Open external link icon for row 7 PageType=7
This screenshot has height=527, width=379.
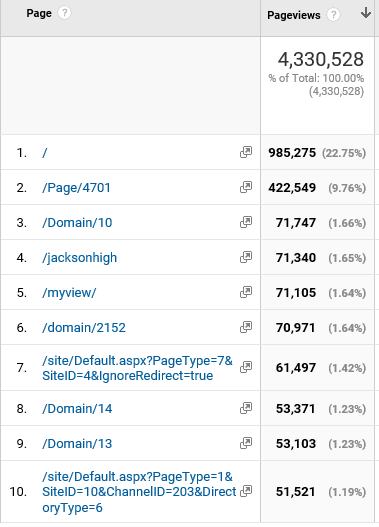[x=246, y=367]
